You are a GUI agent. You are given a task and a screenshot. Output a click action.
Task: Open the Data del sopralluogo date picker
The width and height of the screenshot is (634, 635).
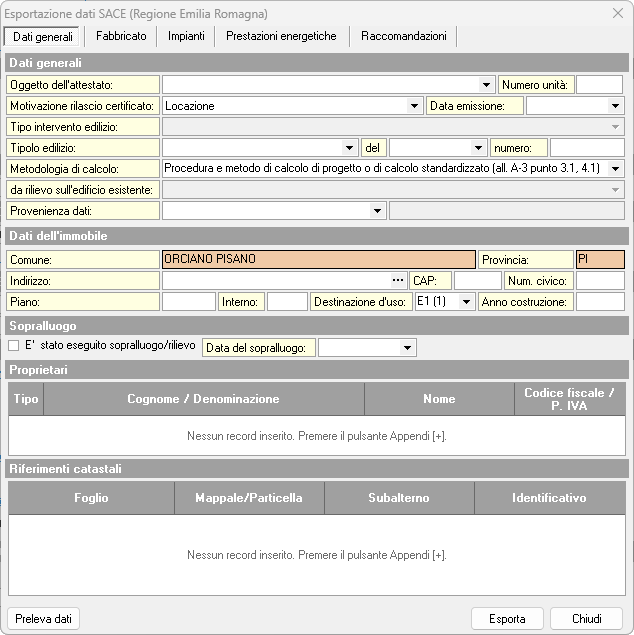(407, 348)
